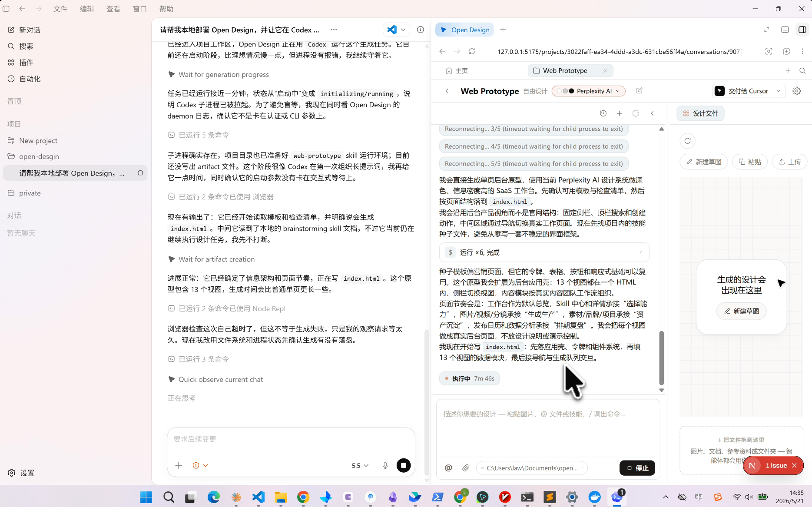Click the plus attach button in Codex input
The width and height of the screenshot is (812, 507).
pyautogui.click(x=179, y=465)
